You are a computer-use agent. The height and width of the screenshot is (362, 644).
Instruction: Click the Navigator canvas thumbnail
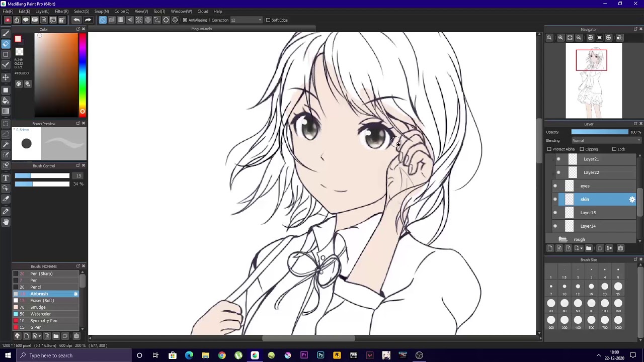point(594,81)
